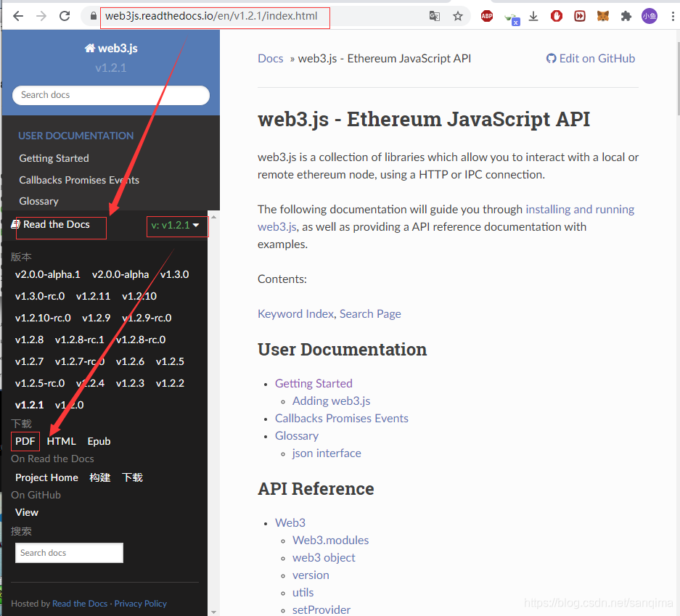Open json interface in contents
Screen dimensions: 680x616
[327, 453]
